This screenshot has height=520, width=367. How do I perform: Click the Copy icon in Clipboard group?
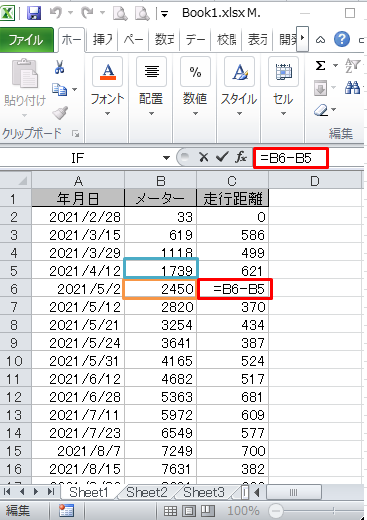tap(60, 89)
